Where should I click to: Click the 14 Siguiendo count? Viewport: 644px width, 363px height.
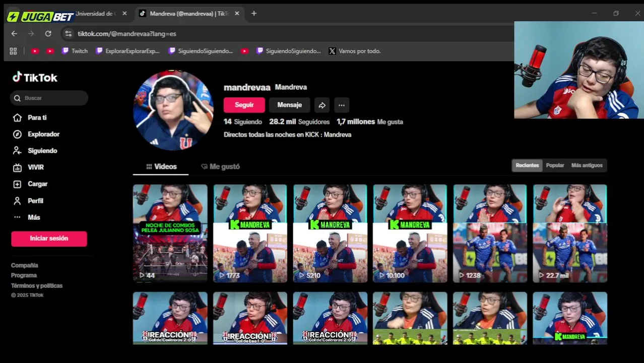[x=243, y=122]
